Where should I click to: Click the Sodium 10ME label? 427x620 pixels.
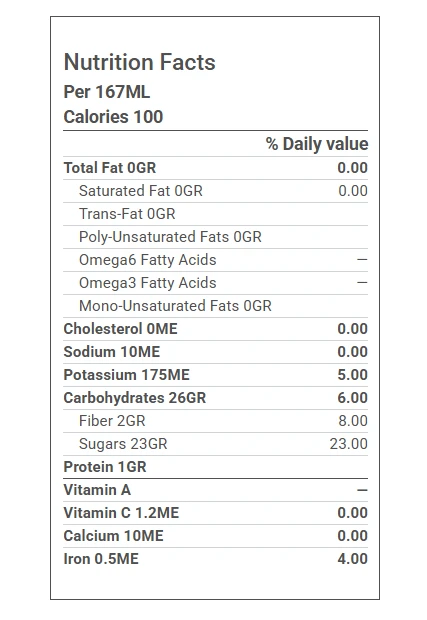tap(112, 352)
